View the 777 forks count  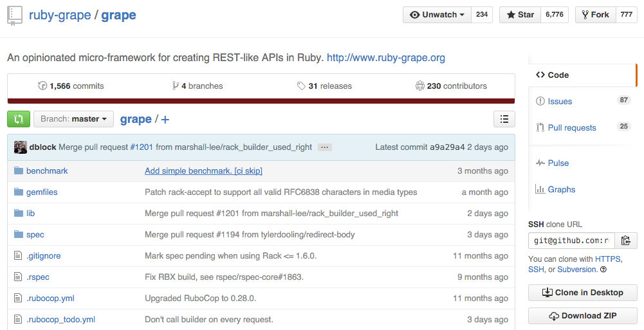point(627,15)
